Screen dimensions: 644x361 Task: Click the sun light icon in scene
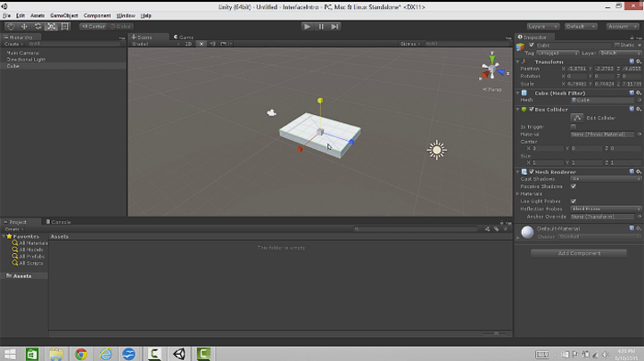coord(436,150)
